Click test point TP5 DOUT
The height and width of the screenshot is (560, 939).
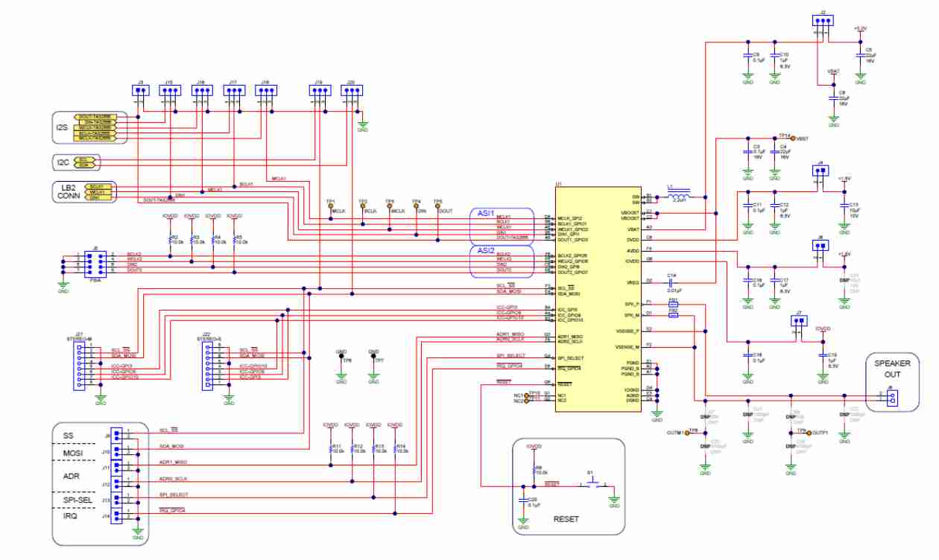coord(437,206)
